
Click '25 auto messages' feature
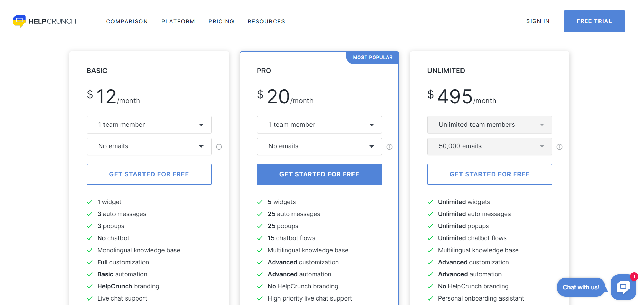tap(294, 214)
